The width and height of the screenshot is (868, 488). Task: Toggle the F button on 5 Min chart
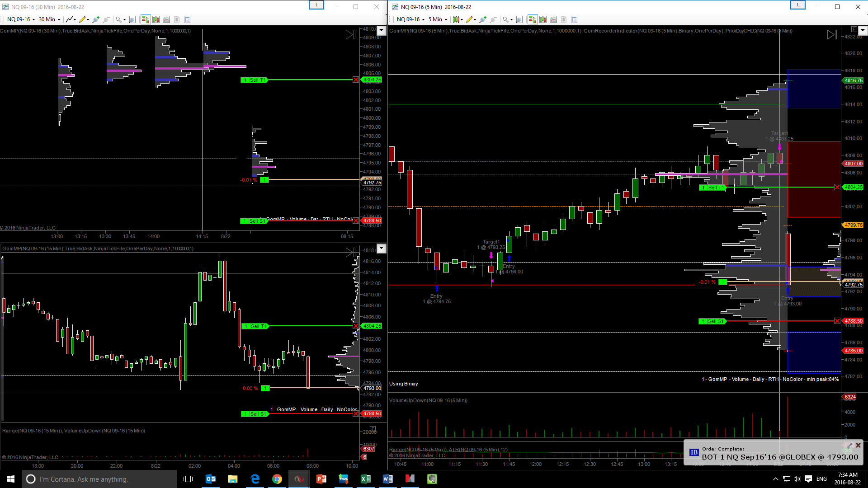pos(854,29)
